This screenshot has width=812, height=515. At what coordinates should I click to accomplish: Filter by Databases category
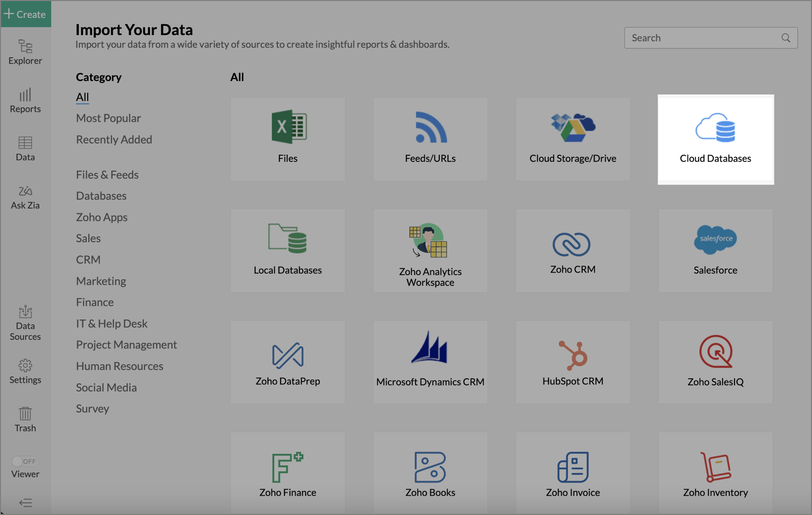[x=101, y=196]
